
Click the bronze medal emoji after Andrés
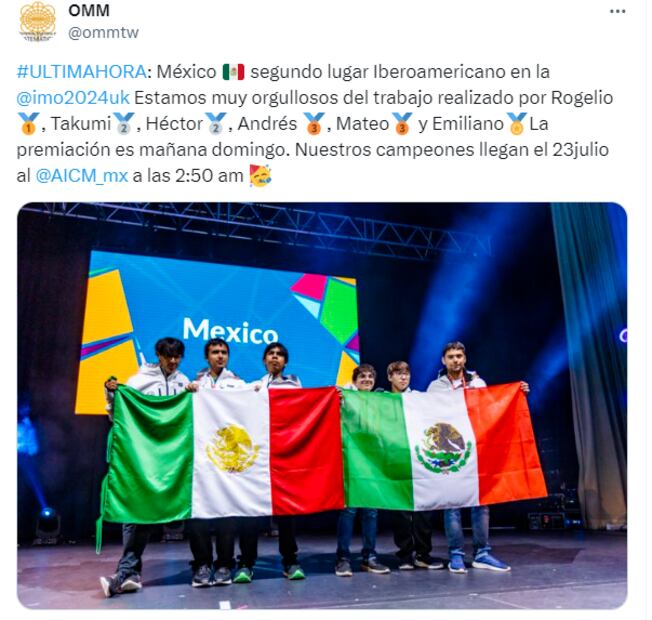tap(314, 124)
